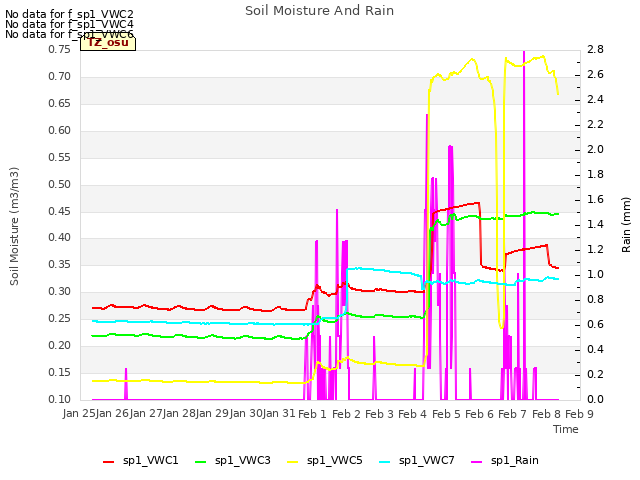Toggle sp1_VWC1 legend entry
The height and width of the screenshot is (480, 640).
pyautogui.click(x=141, y=461)
